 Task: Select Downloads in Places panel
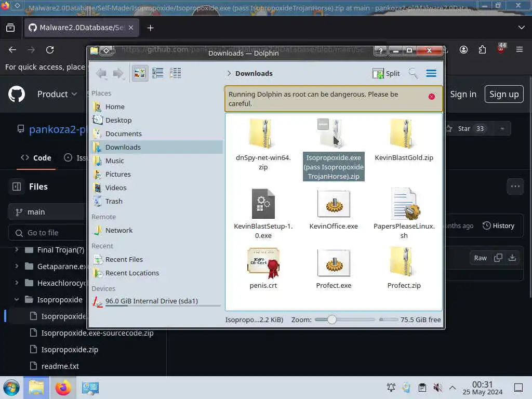pyautogui.click(x=157, y=147)
